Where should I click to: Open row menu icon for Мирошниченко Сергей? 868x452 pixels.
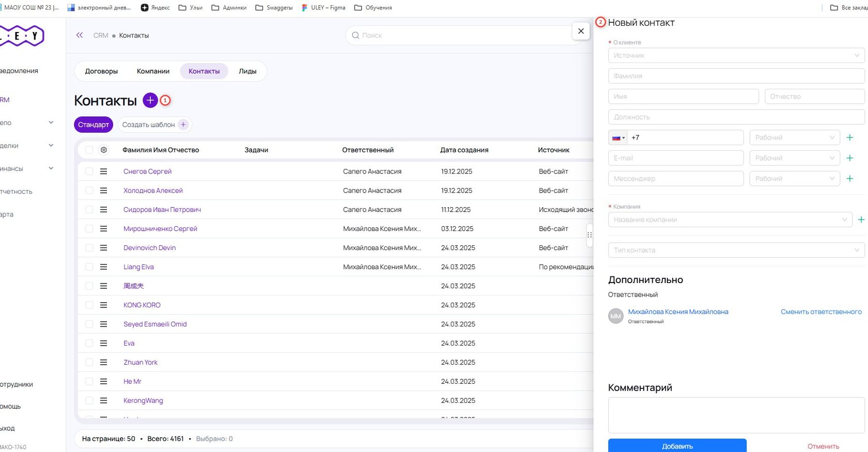click(x=103, y=229)
